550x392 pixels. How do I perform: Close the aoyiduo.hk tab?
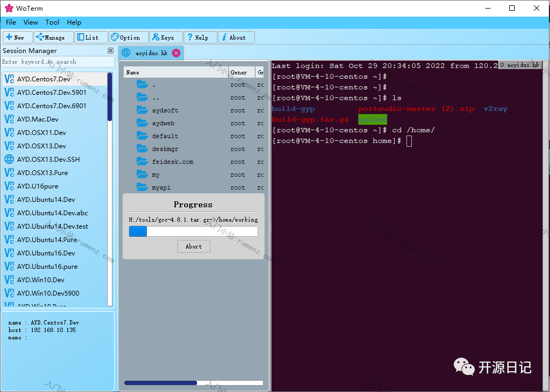176,53
